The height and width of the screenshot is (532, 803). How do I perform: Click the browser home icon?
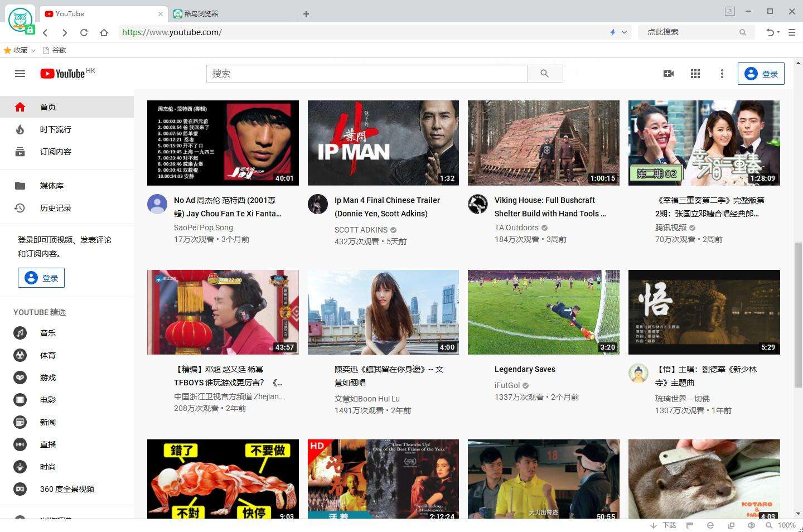click(x=104, y=32)
